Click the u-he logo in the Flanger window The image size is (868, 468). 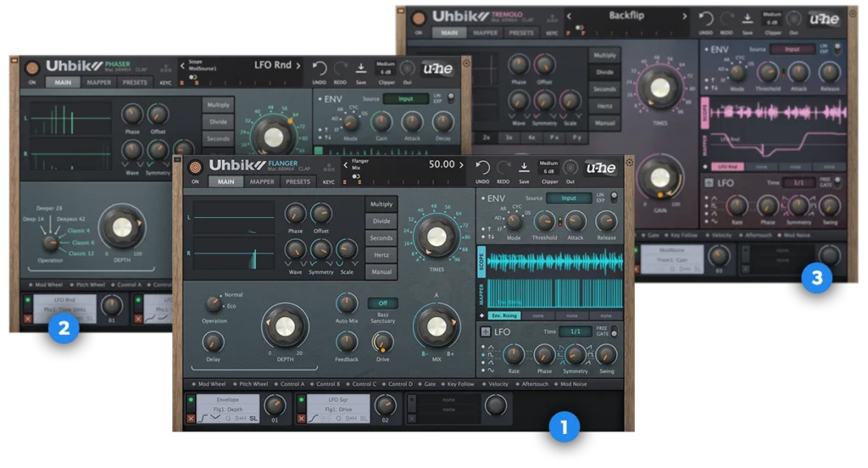[x=601, y=168]
